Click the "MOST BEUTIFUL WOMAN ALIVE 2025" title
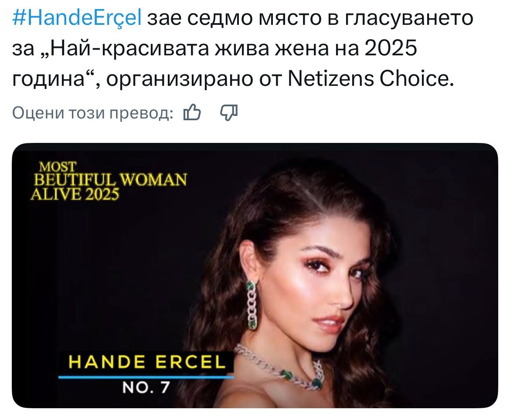 click(x=109, y=180)
